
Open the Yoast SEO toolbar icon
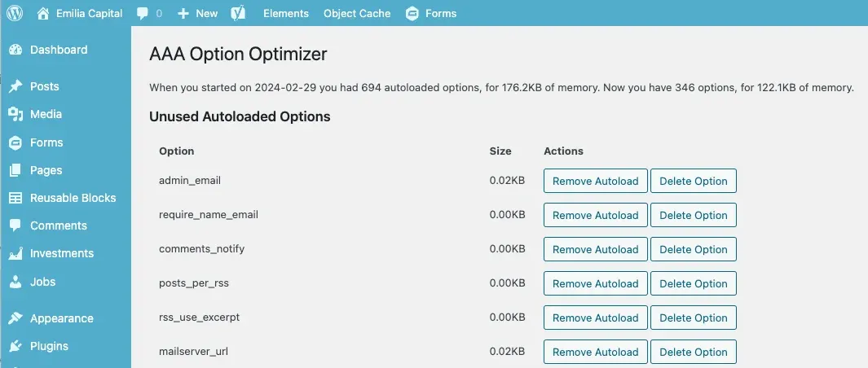(x=238, y=13)
